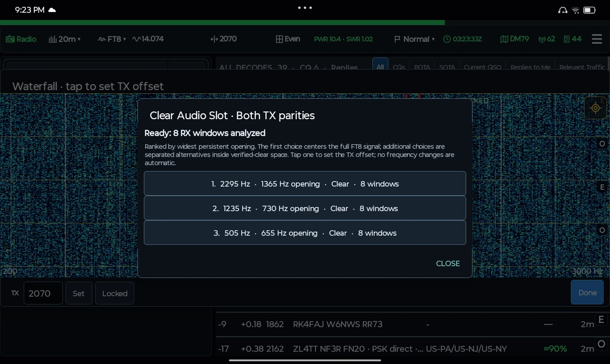Open the hamburger main menu
This screenshot has width=610, height=364.
597,39
